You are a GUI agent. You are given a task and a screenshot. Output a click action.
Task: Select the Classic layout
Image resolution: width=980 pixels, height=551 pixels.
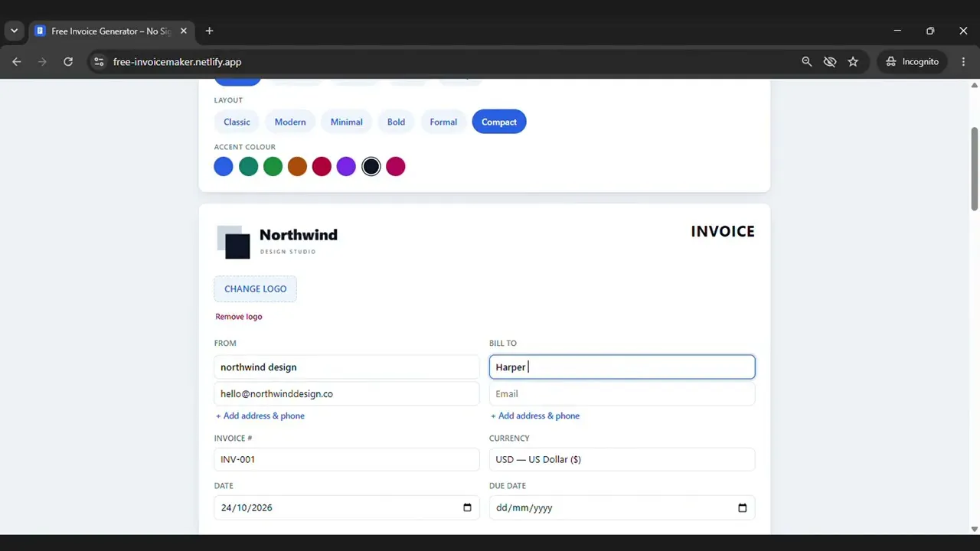pyautogui.click(x=237, y=122)
